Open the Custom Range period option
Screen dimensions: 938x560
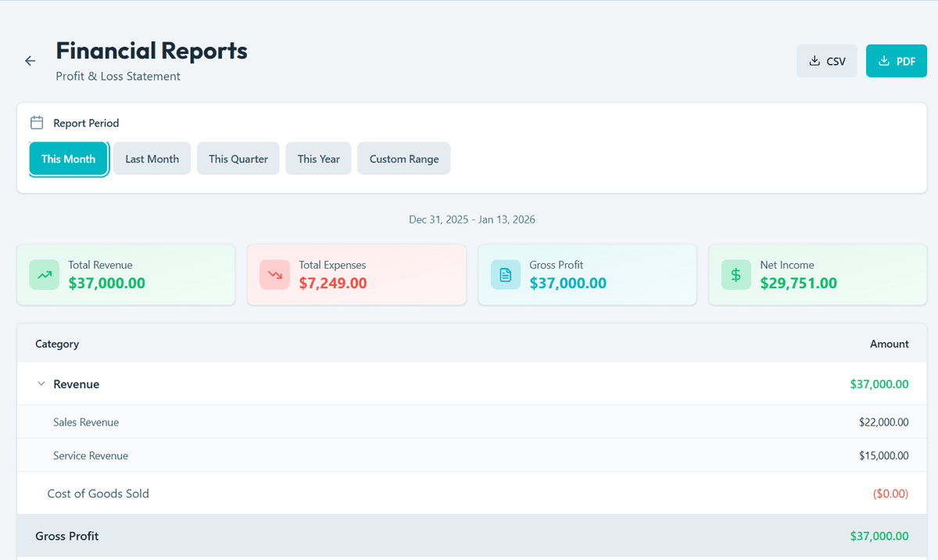[x=403, y=159]
